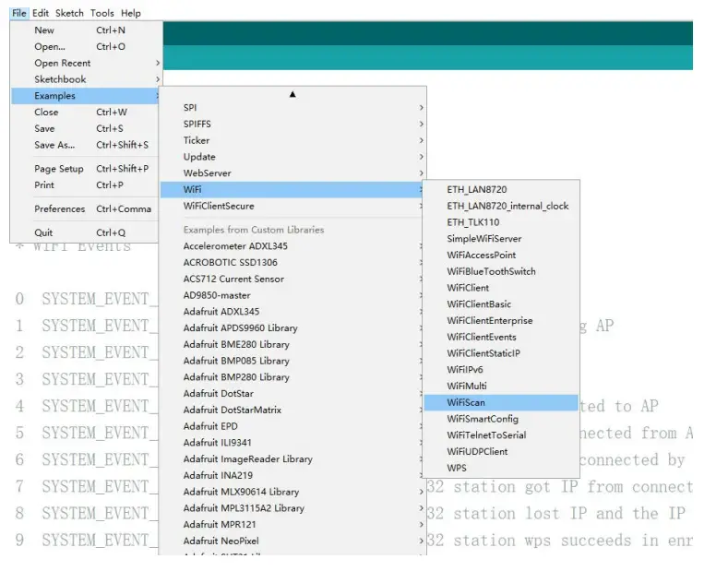Viewport: 728px width, 571px height.
Task: Expand the Open Recent submenu
Action: point(63,64)
